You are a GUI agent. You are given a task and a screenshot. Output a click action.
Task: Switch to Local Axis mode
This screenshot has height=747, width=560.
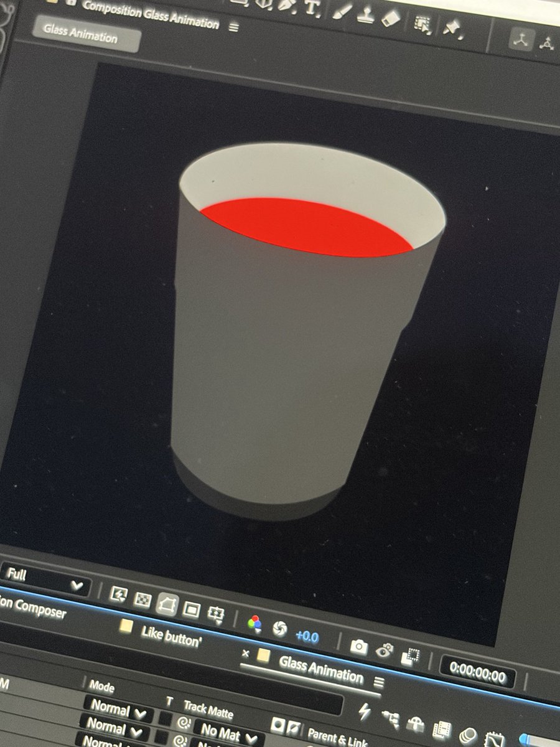click(x=520, y=40)
